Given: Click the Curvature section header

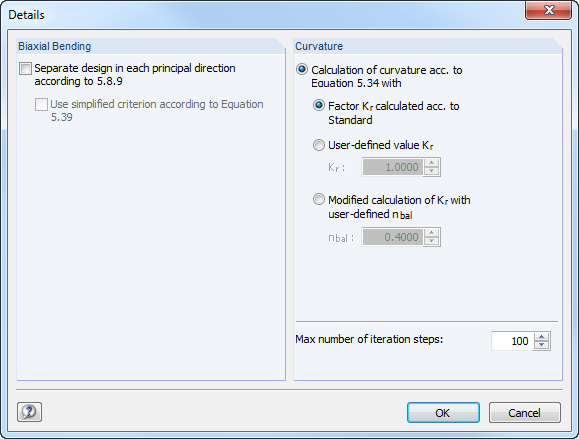Looking at the screenshot, I should (x=319, y=46).
